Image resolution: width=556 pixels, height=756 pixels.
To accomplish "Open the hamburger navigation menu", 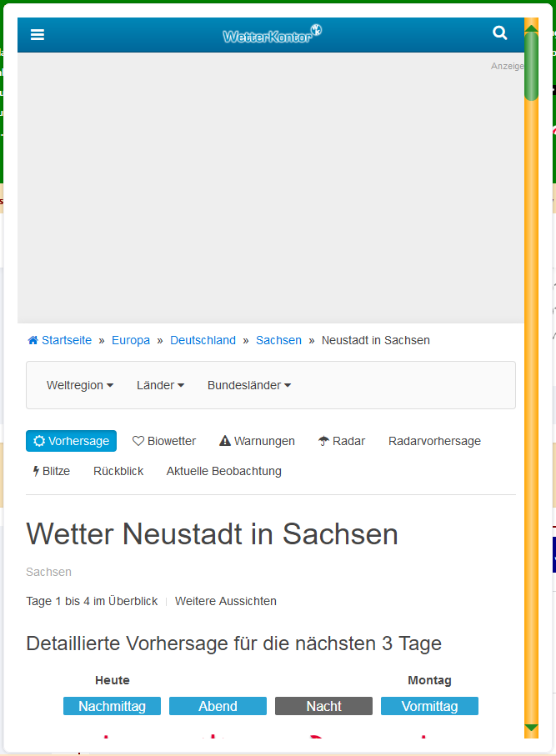I will pos(38,35).
